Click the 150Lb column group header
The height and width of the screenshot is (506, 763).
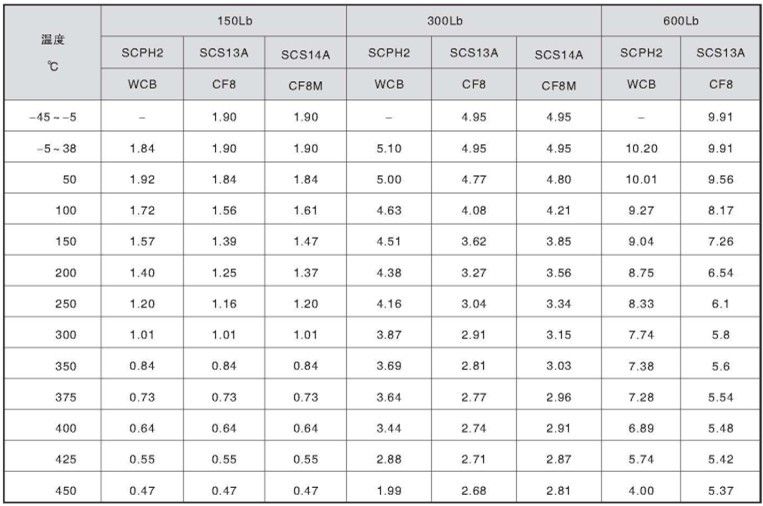point(224,20)
